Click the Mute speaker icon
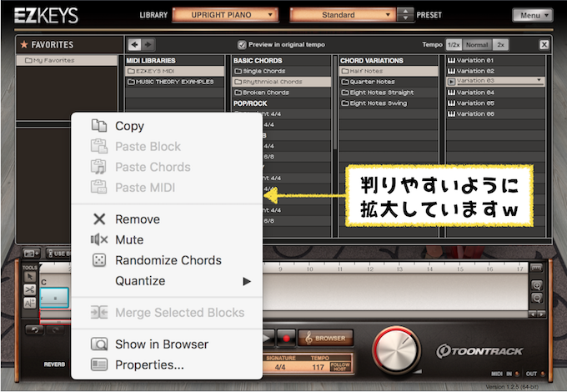 click(99, 239)
